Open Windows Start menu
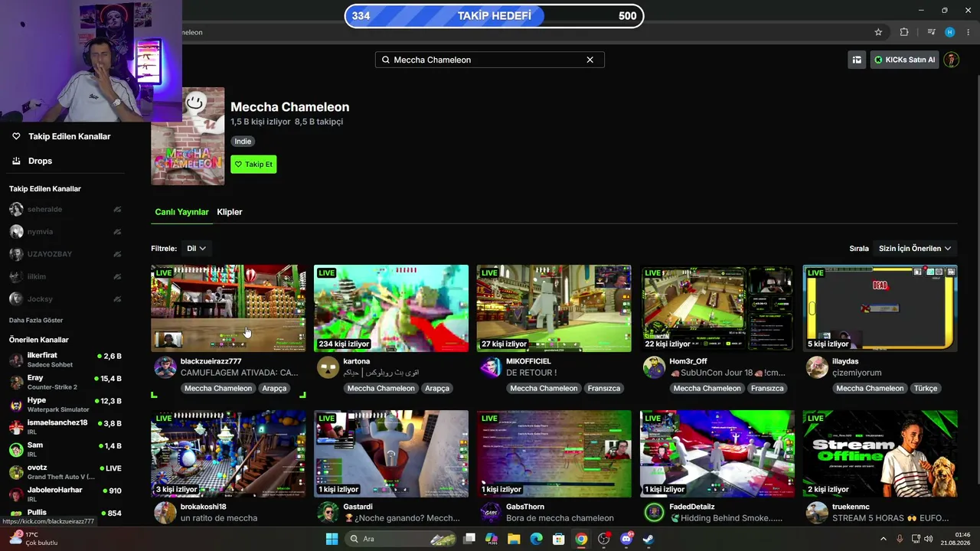This screenshot has height=551, width=980. (332, 539)
